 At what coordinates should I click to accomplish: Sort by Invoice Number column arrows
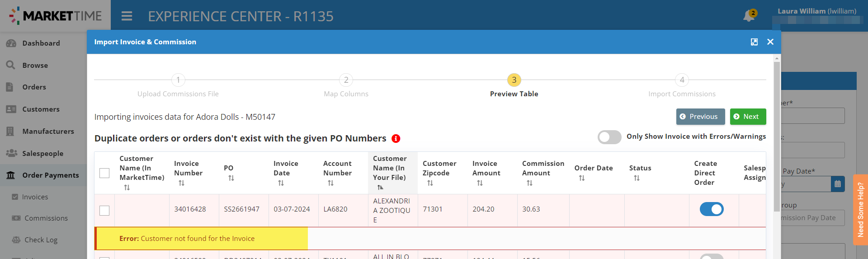181,183
